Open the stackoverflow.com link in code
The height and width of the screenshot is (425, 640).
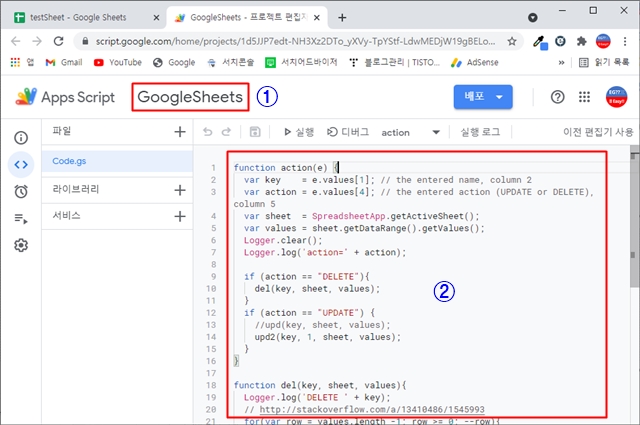[372, 409]
